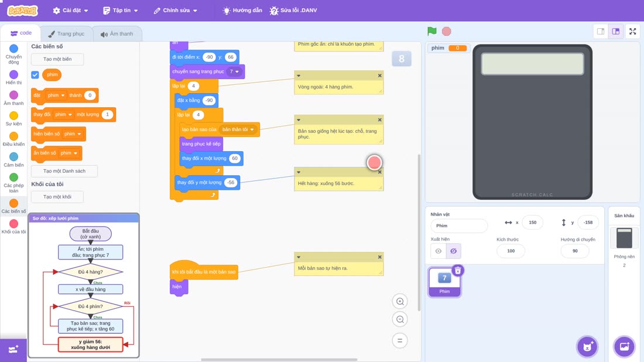Image resolution: width=644 pixels, height=362 pixels.
Task: Collapse the Vòng ngoài: 4 hàng phím comment
Action: click(299, 76)
